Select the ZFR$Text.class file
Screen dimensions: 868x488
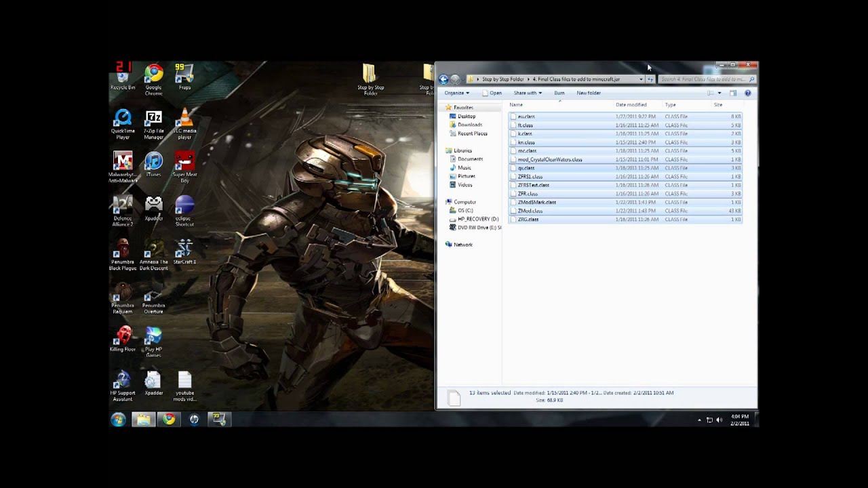click(625, 185)
